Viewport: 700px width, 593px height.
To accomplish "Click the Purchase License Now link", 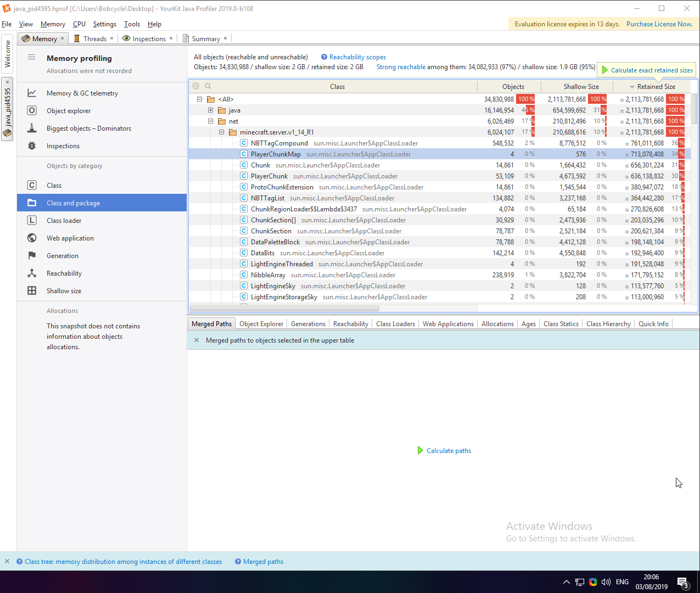I will click(x=659, y=24).
